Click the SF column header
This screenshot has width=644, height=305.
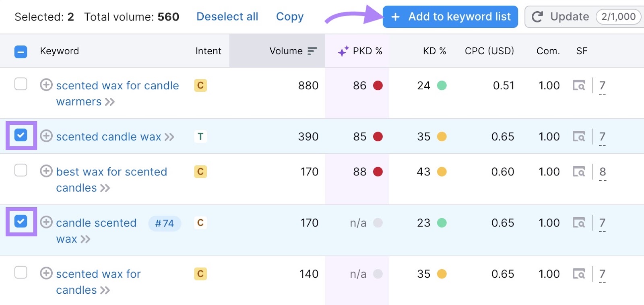582,51
